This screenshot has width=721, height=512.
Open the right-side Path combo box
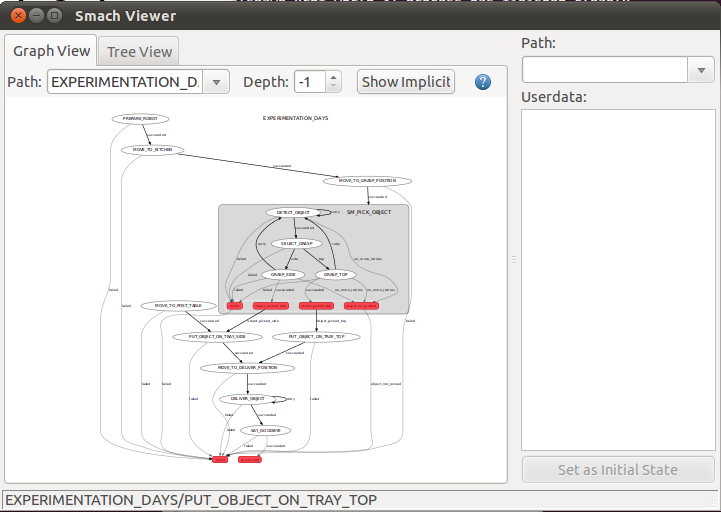[x=701, y=70]
